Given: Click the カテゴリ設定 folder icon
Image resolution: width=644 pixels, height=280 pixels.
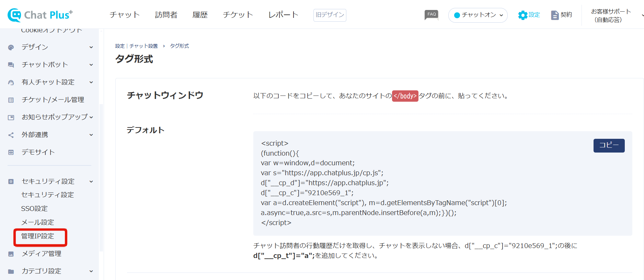Looking at the screenshot, I should tap(11, 271).
